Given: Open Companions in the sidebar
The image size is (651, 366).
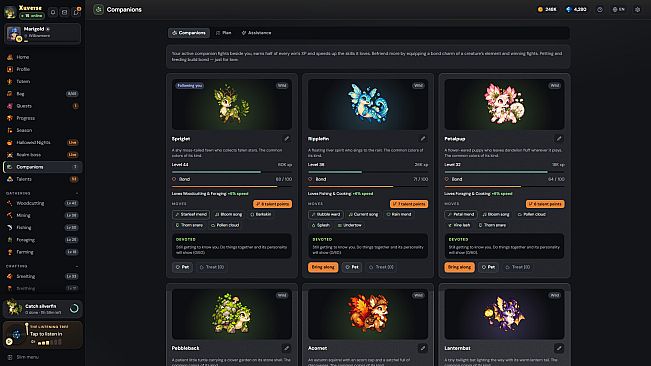Looking at the screenshot, I should (x=42, y=167).
